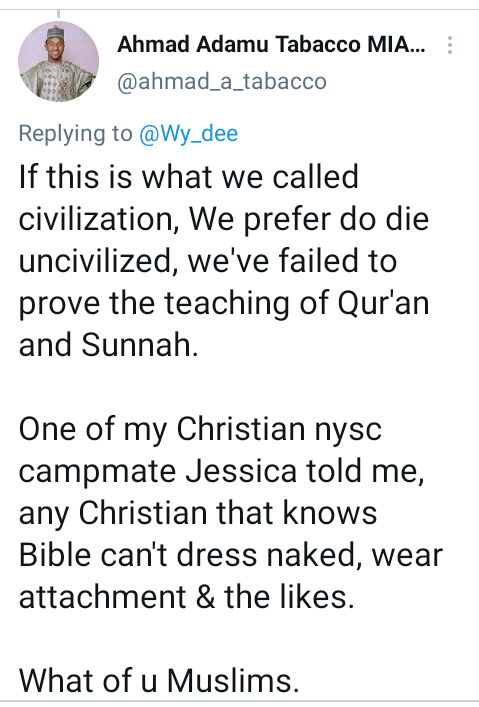Click the line 'If this is what we called'
The height and width of the screenshot is (707, 479).
click(x=189, y=176)
